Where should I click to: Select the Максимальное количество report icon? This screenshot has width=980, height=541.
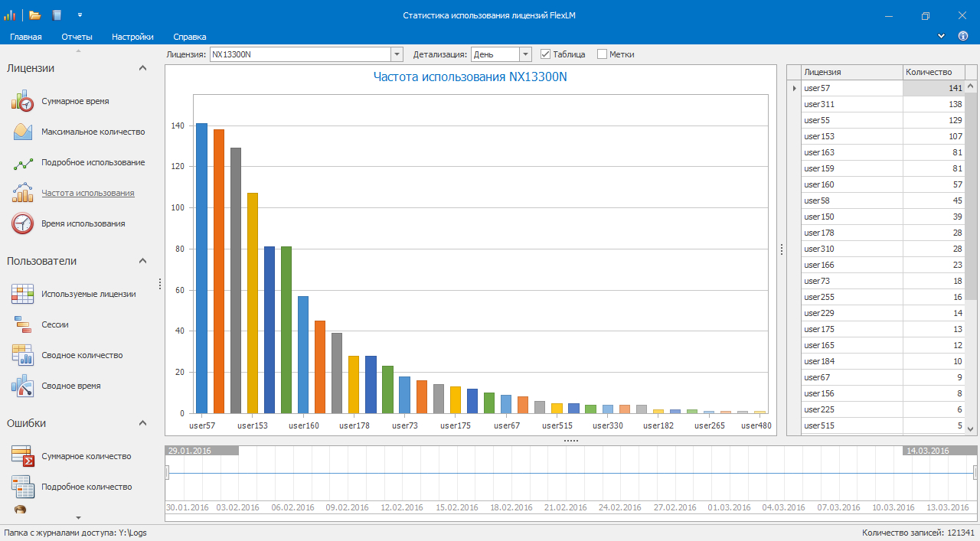(23, 132)
